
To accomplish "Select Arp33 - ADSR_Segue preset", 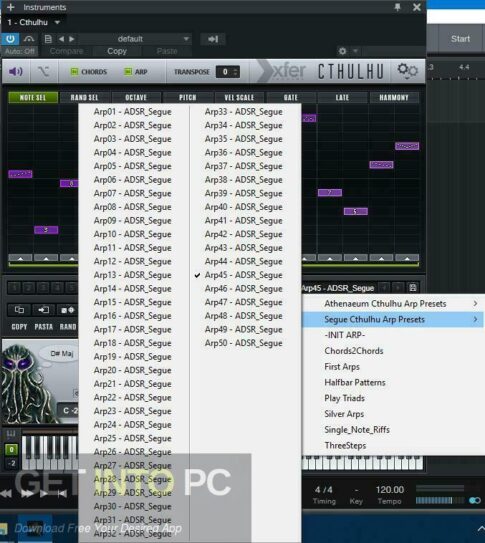I will point(244,112).
